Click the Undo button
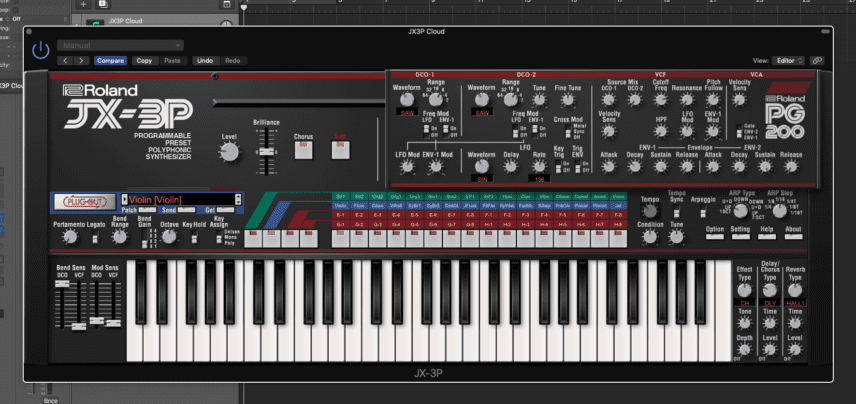This screenshot has width=856, height=404. (205, 61)
